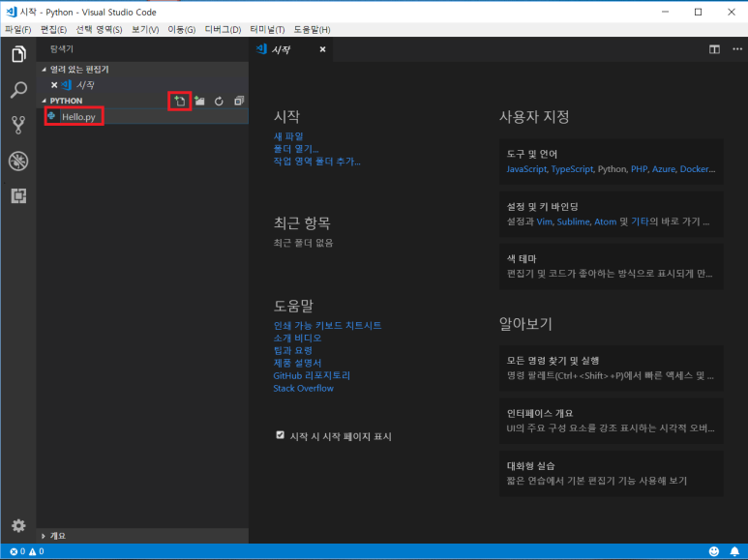The width and height of the screenshot is (748, 560).
Task: Click the PHP language link
Action: pos(639,169)
